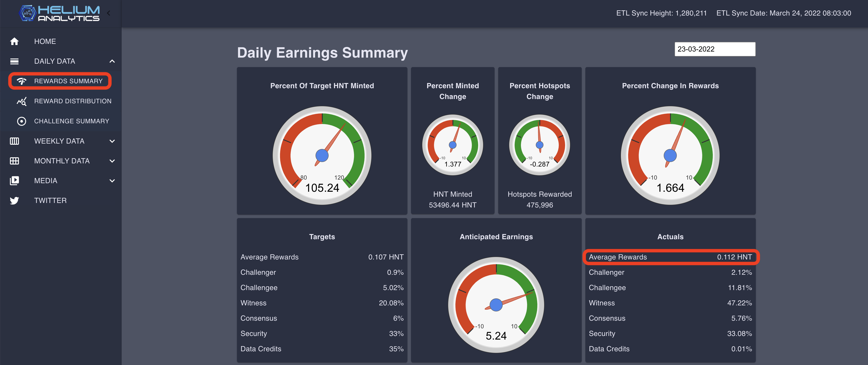Viewport: 868px width, 365px height.
Task: Open the Twitter link in sidebar
Action: point(50,201)
